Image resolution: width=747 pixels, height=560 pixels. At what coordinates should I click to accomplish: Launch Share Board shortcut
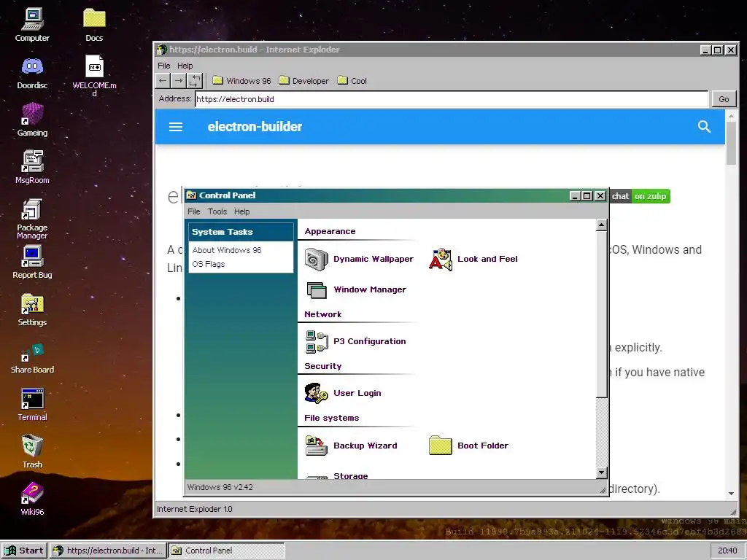[32, 357]
